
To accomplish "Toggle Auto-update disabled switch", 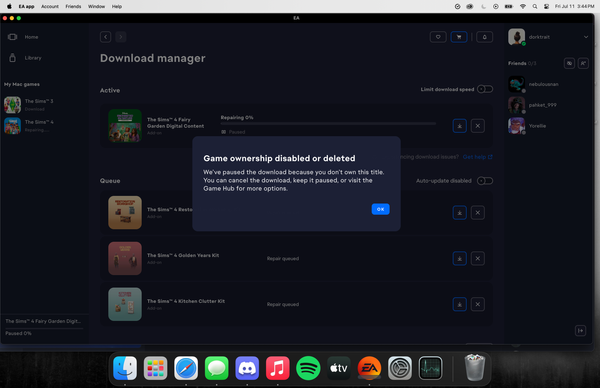I will [485, 181].
